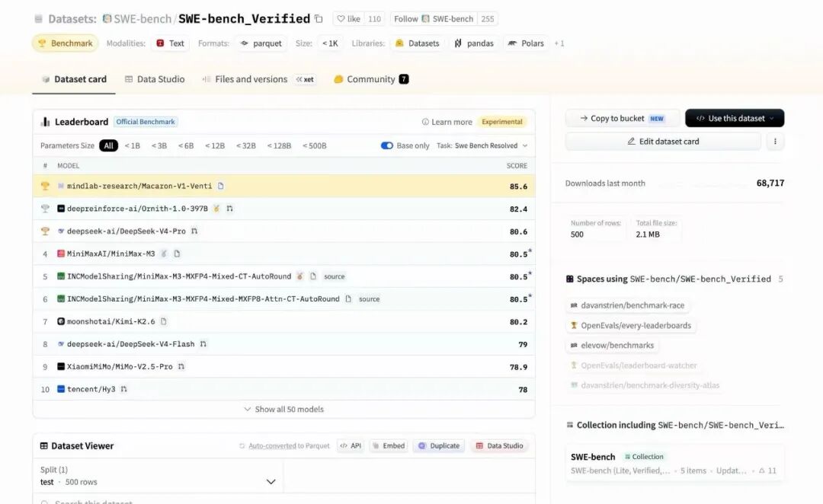The width and height of the screenshot is (823, 504).
Task: Toggle the Base only switch
Action: point(387,146)
